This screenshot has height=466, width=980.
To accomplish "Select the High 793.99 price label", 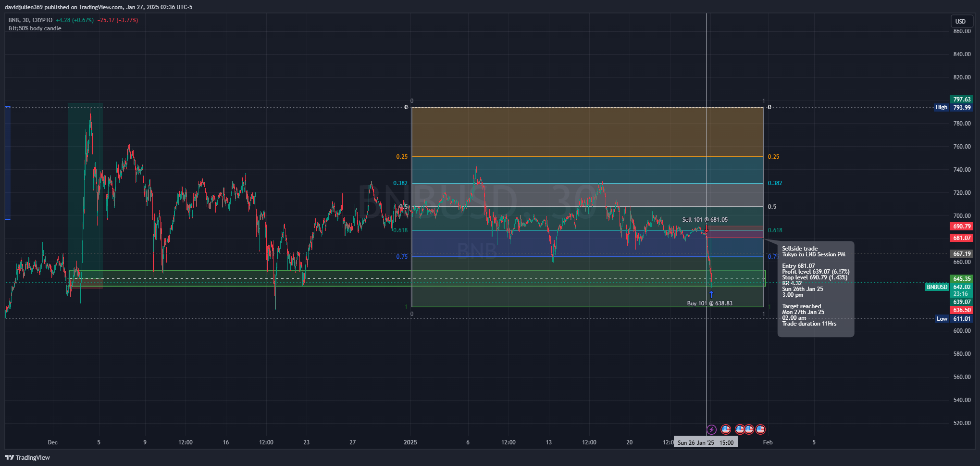I will click(x=954, y=107).
